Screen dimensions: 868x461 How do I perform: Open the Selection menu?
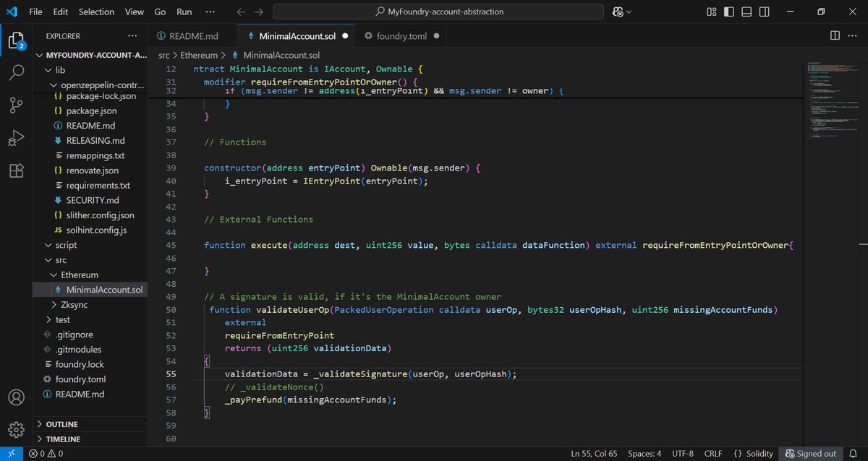[96, 12]
